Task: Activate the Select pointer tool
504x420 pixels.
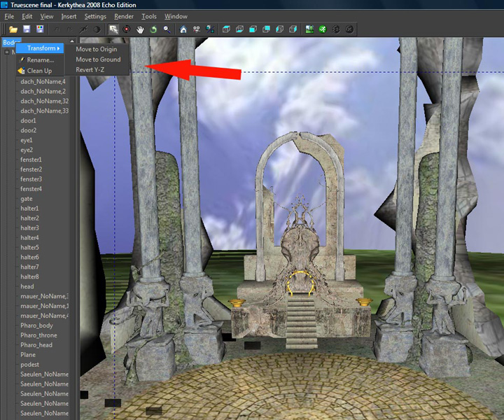Action: pyautogui.click(x=113, y=29)
